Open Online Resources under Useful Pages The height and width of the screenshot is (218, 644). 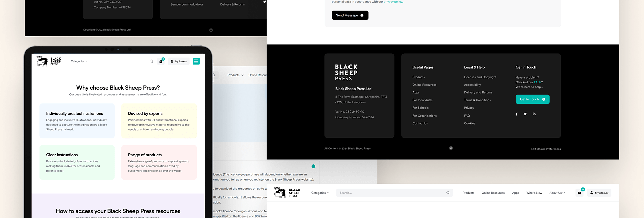point(424,85)
